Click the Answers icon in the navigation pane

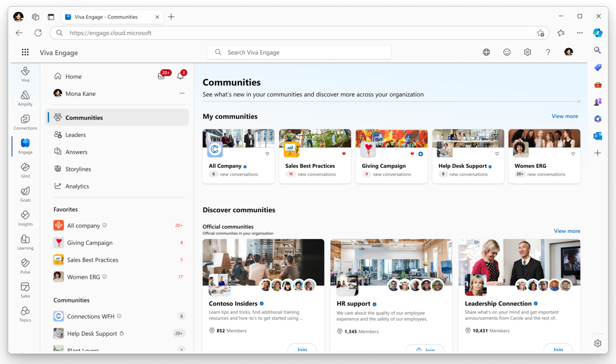click(x=59, y=152)
